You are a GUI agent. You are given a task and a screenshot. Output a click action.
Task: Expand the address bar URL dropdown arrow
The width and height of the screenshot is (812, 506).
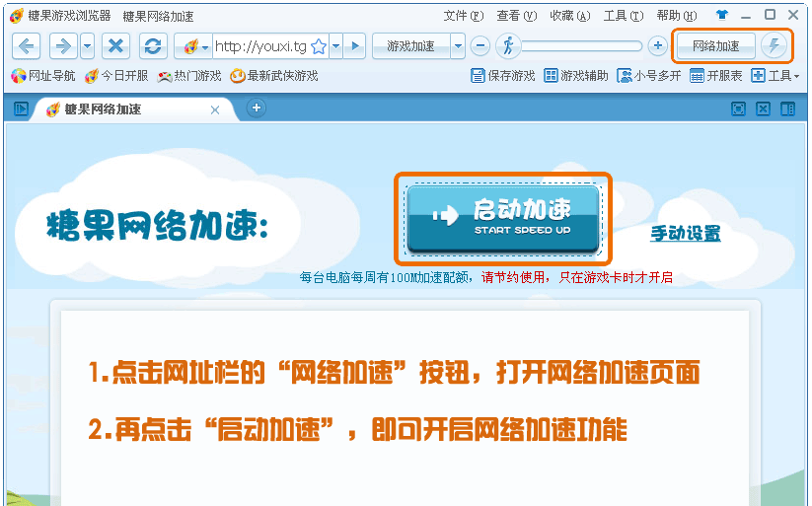(x=336, y=46)
